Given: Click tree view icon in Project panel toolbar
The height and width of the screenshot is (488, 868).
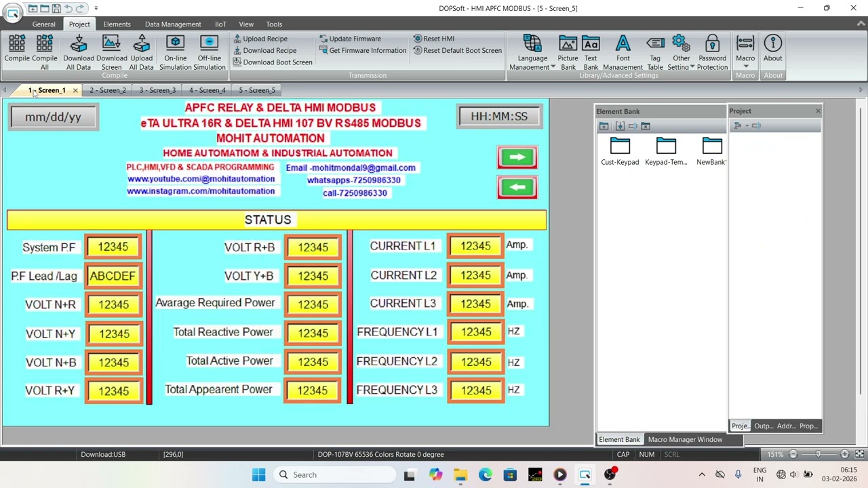Looking at the screenshot, I should click(x=737, y=125).
